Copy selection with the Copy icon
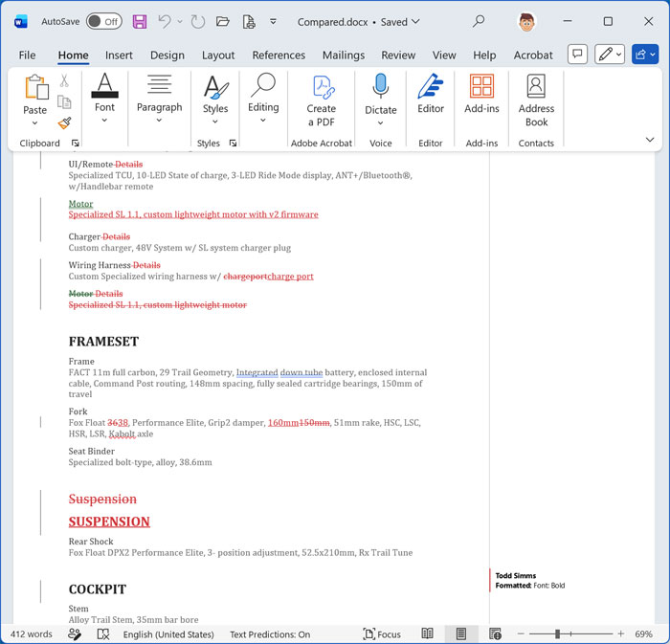The width and height of the screenshot is (670, 644). pos(64,102)
